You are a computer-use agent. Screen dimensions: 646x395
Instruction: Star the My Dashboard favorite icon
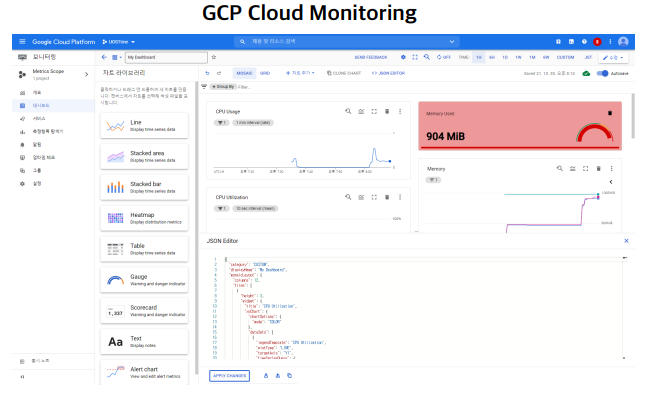pos(214,57)
